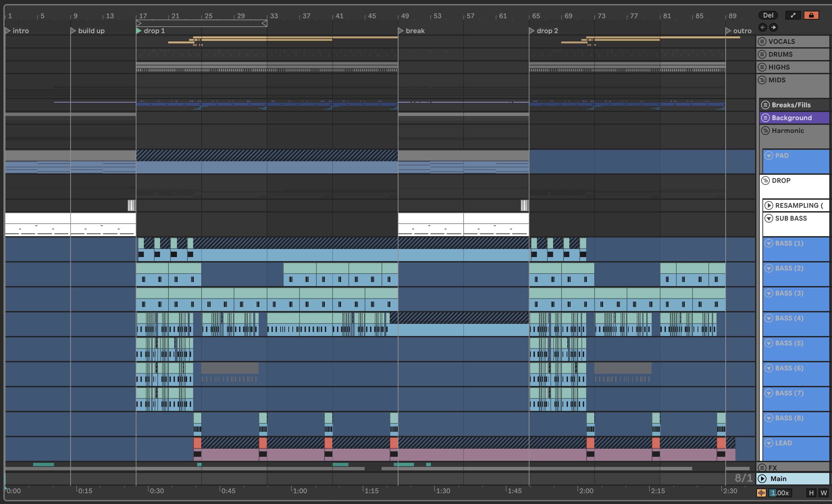Click the loop brace end handle at bar 33
832x504 pixels.
pyautogui.click(x=265, y=23)
